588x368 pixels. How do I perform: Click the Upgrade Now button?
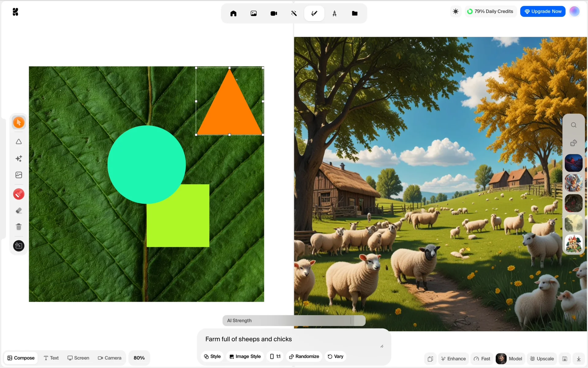pyautogui.click(x=543, y=11)
